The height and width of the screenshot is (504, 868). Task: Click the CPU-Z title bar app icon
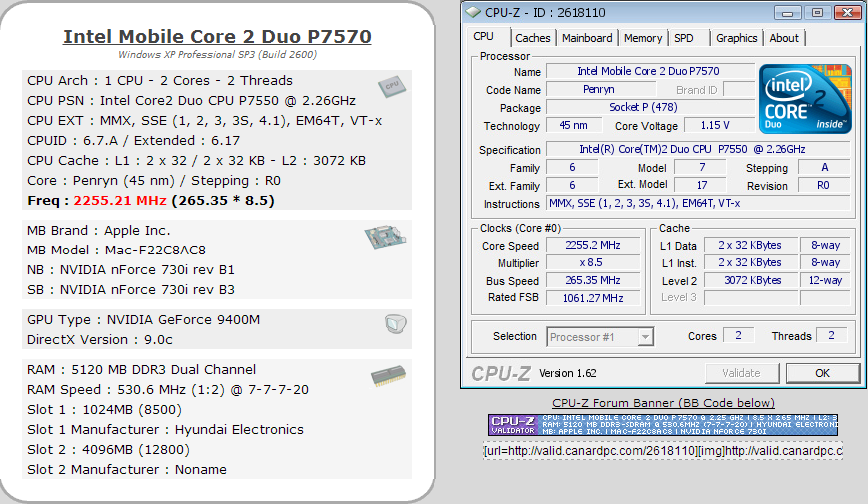(x=473, y=12)
